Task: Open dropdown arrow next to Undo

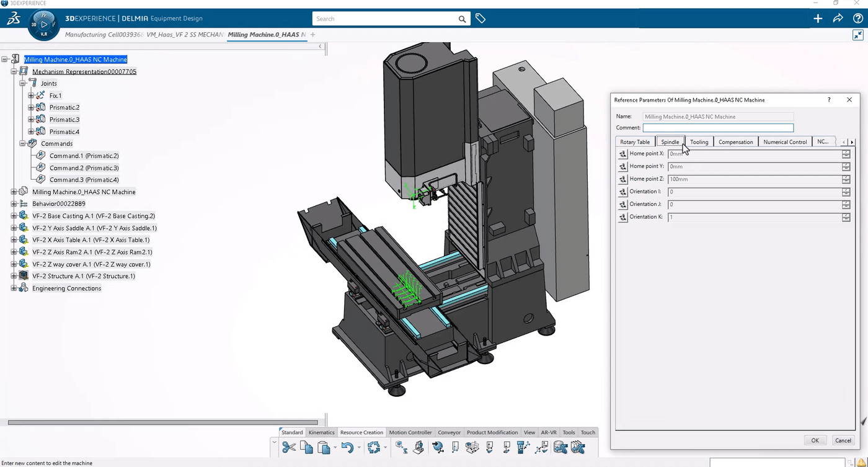Action: coord(359,448)
